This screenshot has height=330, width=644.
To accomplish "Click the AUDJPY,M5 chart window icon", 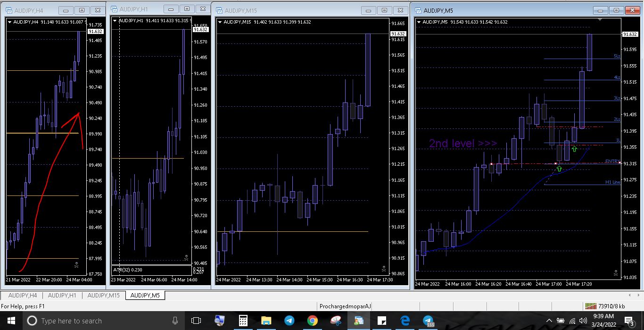I will (418, 10).
